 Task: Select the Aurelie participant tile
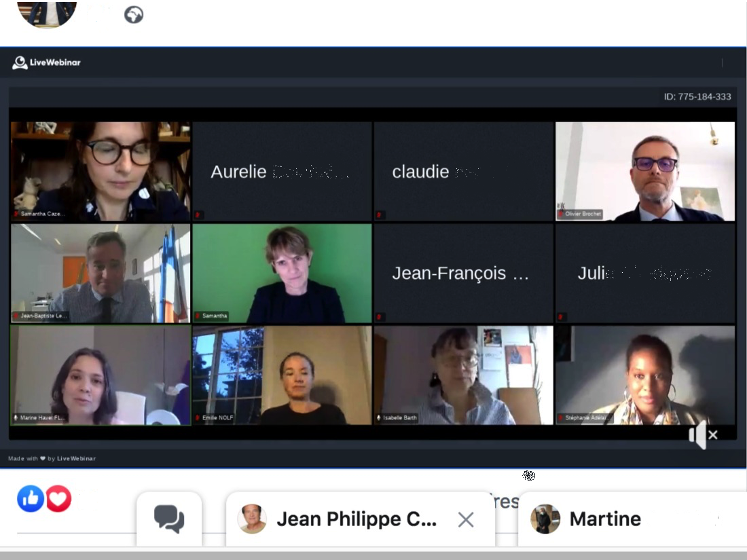tap(282, 172)
